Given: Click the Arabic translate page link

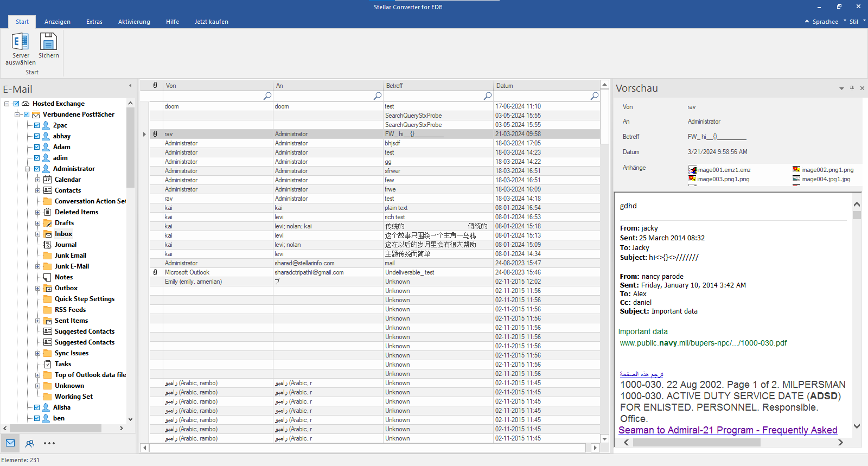Looking at the screenshot, I should [641, 374].
